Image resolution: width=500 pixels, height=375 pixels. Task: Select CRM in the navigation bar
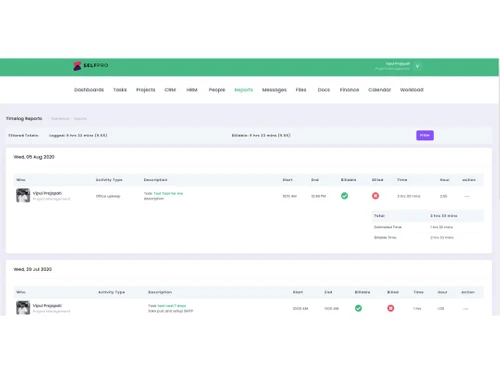point(170,90)
